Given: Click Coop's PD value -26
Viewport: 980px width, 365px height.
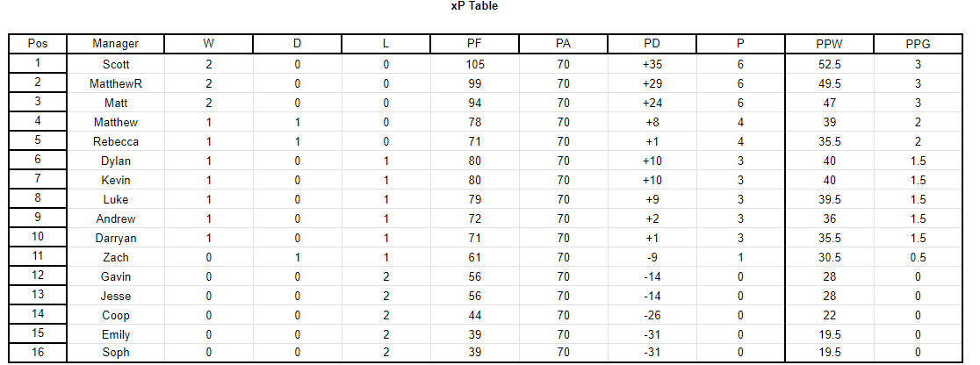Looking at the screenshot, I should (652, 316).
